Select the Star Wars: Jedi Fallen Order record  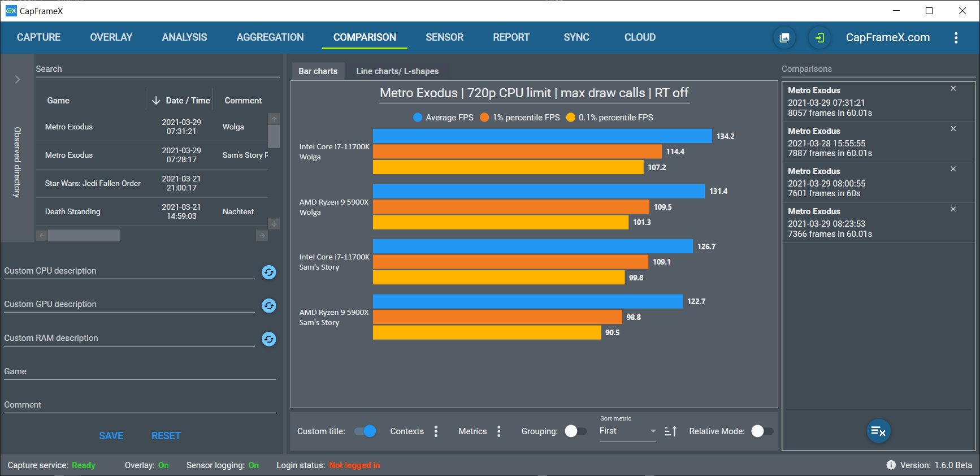(x=151, y=183)
